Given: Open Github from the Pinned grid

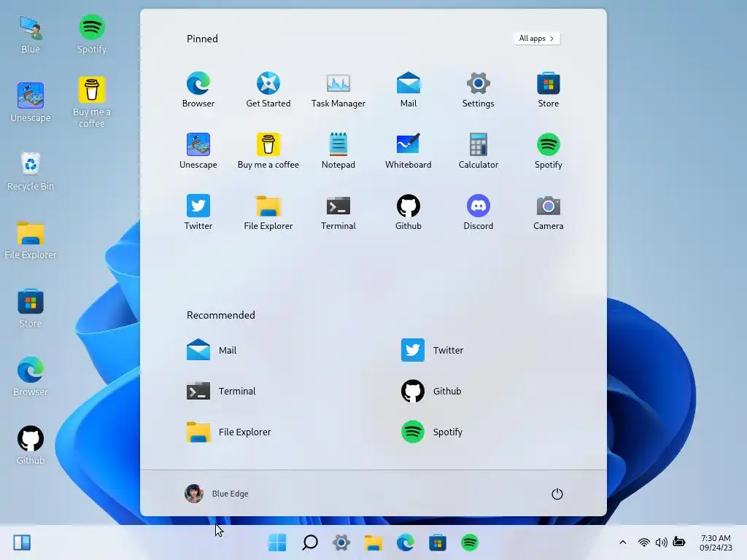Looking at the screenshot, I should pyautogui.click(x=409, y=212).
